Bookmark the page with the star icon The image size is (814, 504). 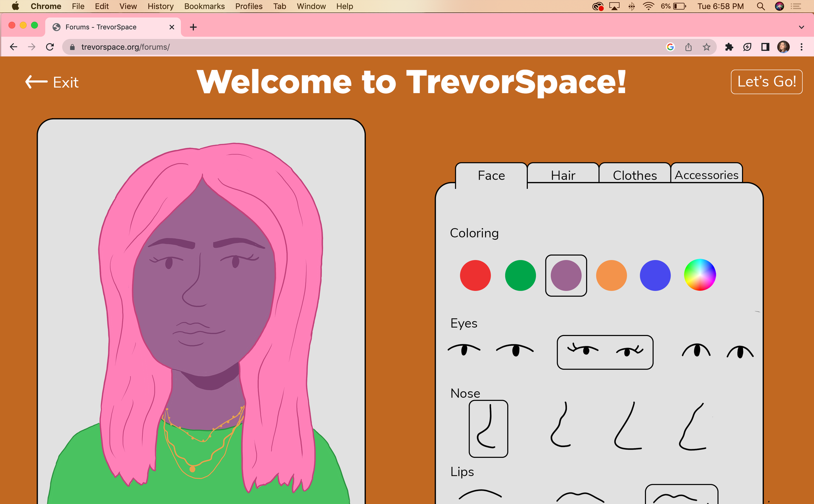[x=707, y=47]
